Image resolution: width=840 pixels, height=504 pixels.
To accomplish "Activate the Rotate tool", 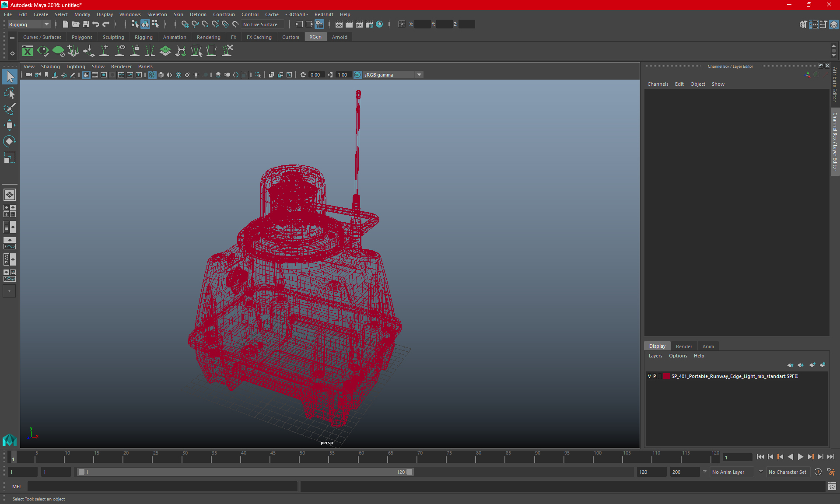I will pos(10,141).
